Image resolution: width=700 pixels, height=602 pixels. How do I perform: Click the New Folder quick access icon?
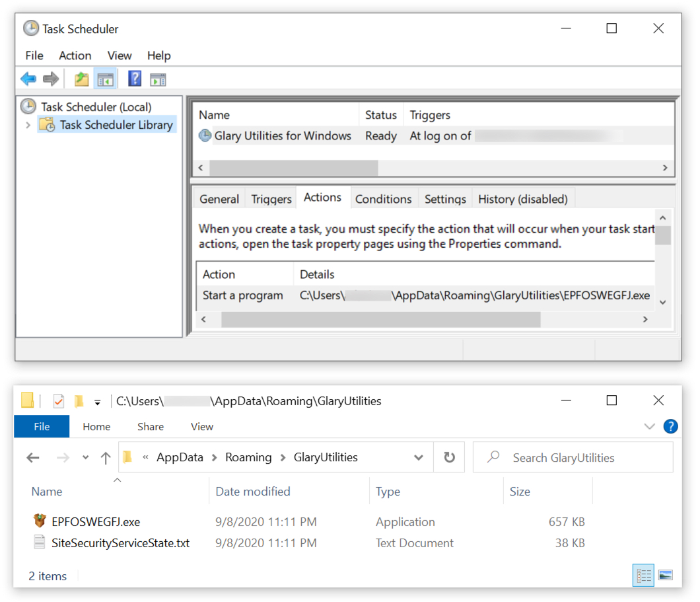[79, 401]
